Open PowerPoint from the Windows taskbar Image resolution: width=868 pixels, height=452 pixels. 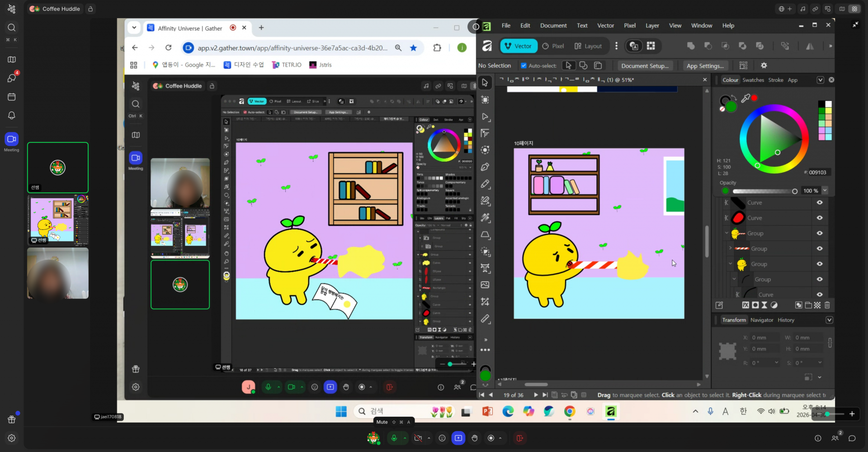[x=487, y=411]
